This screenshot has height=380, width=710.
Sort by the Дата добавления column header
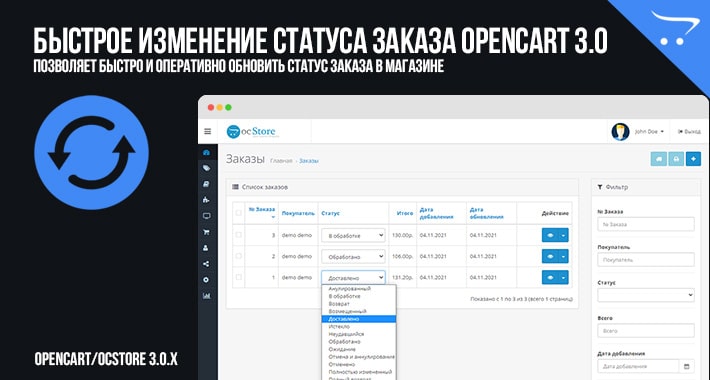click(436, 213)
